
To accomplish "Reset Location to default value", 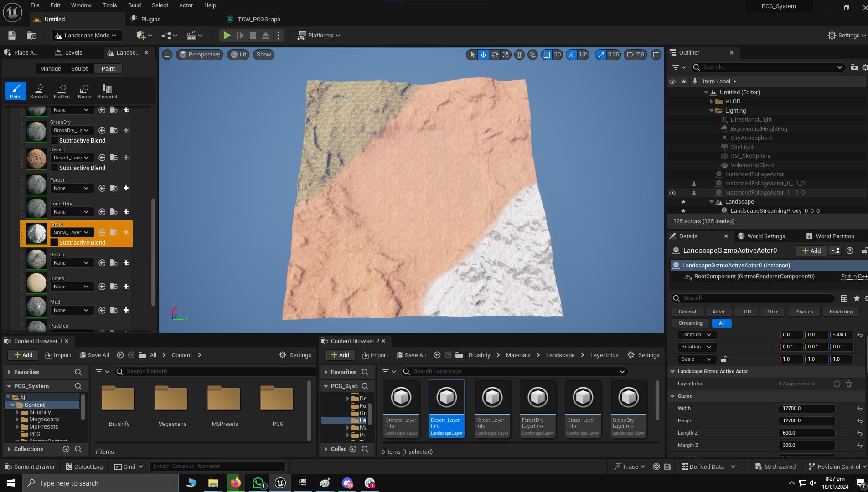I will click(860, 335).
